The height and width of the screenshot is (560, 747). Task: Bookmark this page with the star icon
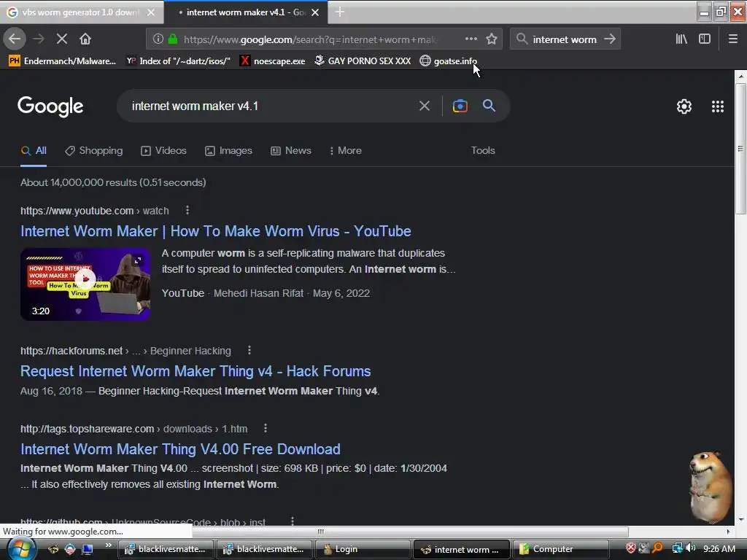tap(492, 39)
